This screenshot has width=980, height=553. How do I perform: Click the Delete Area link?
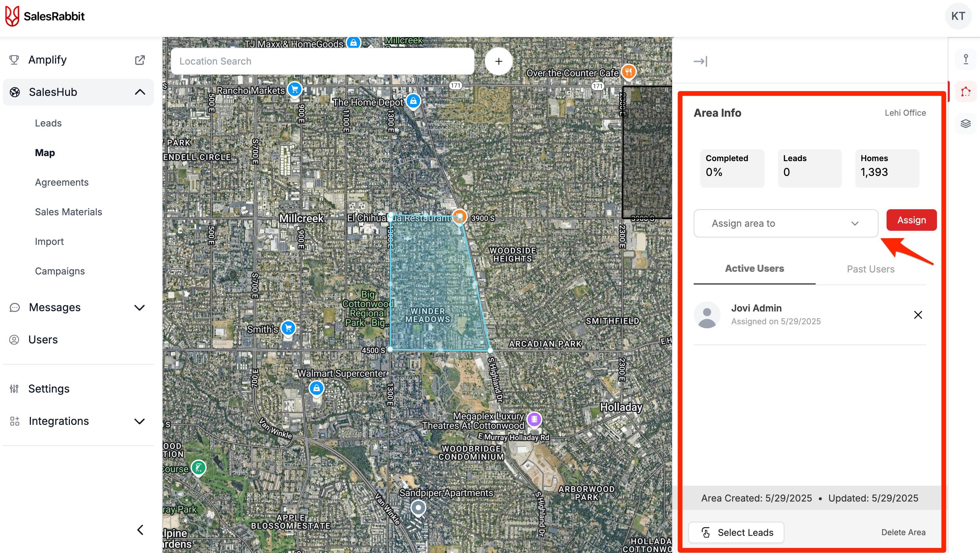click(x=903, y=532)
